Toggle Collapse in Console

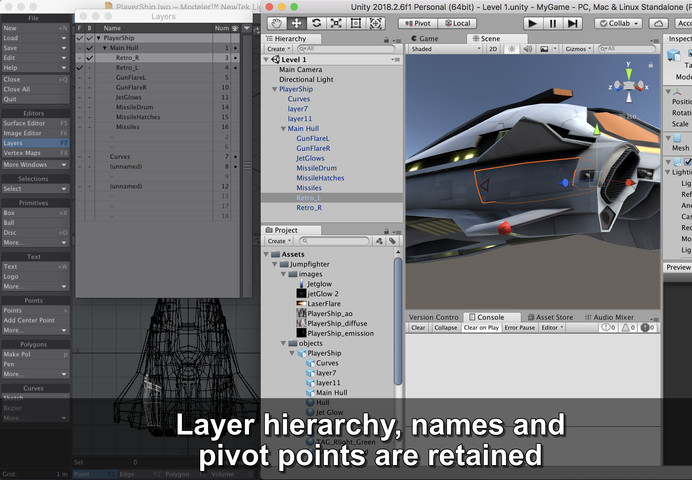pos(446,327)
